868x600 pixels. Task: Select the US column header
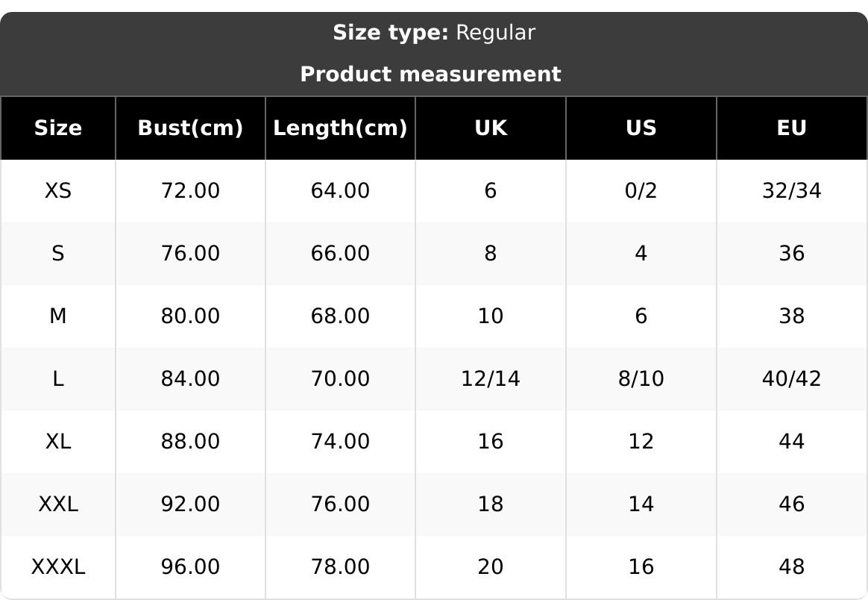(641, 128)
